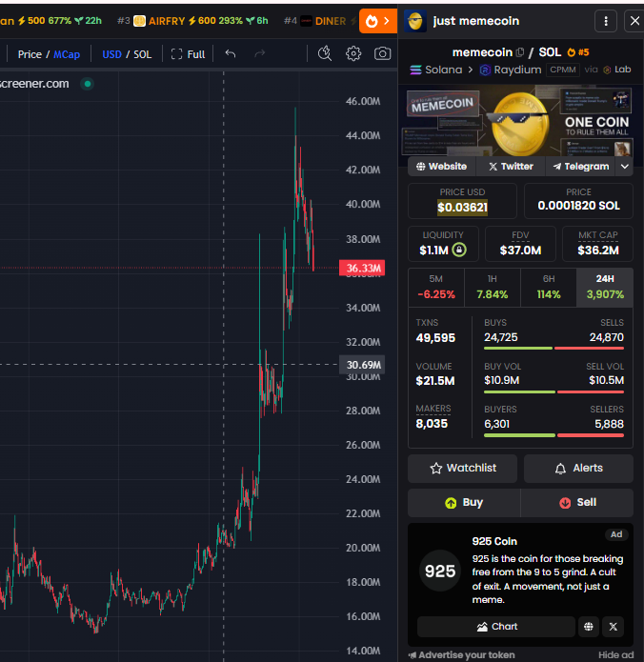This screenshot has width=644, height=662.
Task: Click the undo arrow in chart toolbar
Action: (231, 53)
